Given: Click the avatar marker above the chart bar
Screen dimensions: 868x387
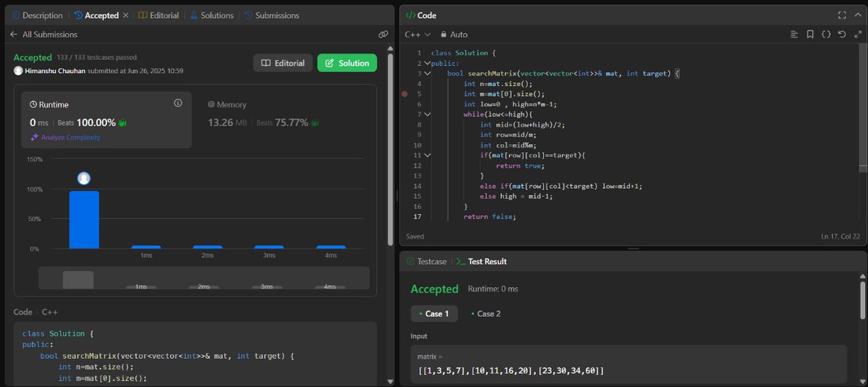Looking at the screenshot, I should [x=84, y=178].
